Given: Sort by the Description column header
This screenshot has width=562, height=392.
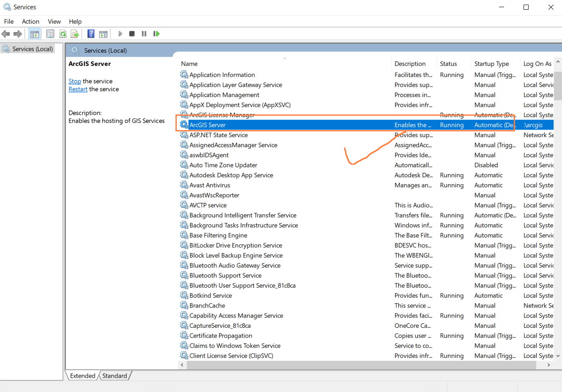Looking at the screenshot, I should click(414, 64).
